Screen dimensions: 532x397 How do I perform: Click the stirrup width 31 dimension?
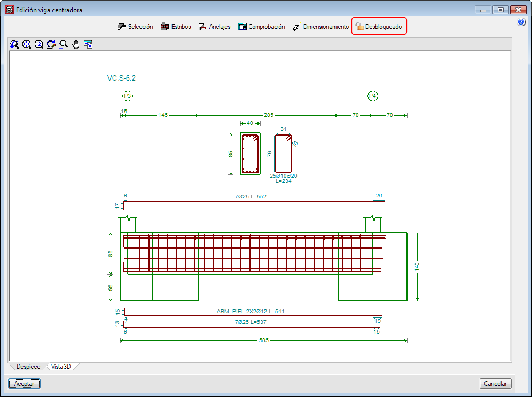pyautogui.click(x=283, y=129)
